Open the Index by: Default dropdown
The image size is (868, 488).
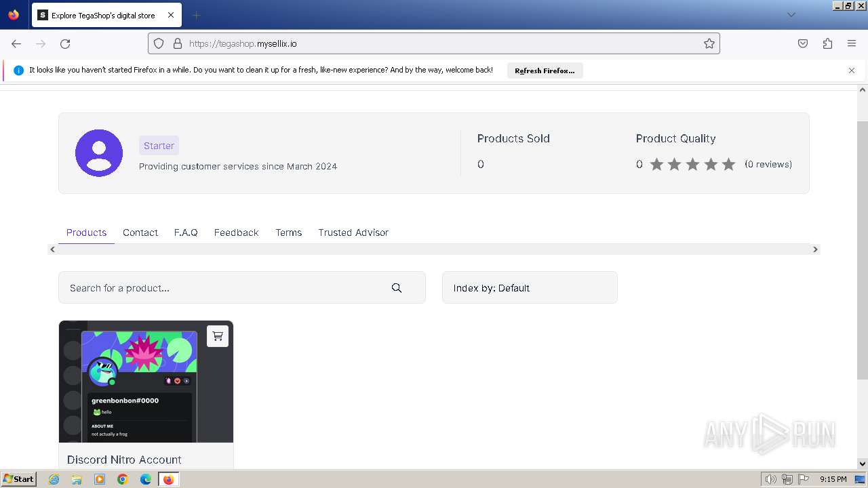click(x=530, y=287)
